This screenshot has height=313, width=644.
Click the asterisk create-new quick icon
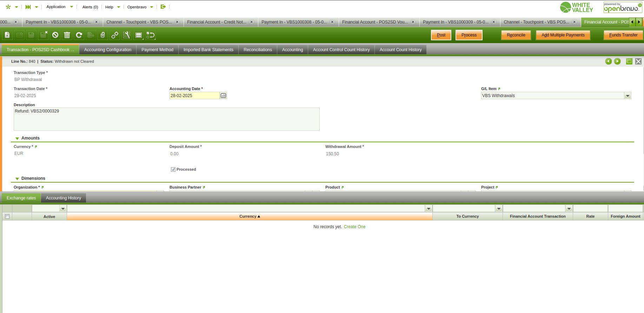coord(8,7)
